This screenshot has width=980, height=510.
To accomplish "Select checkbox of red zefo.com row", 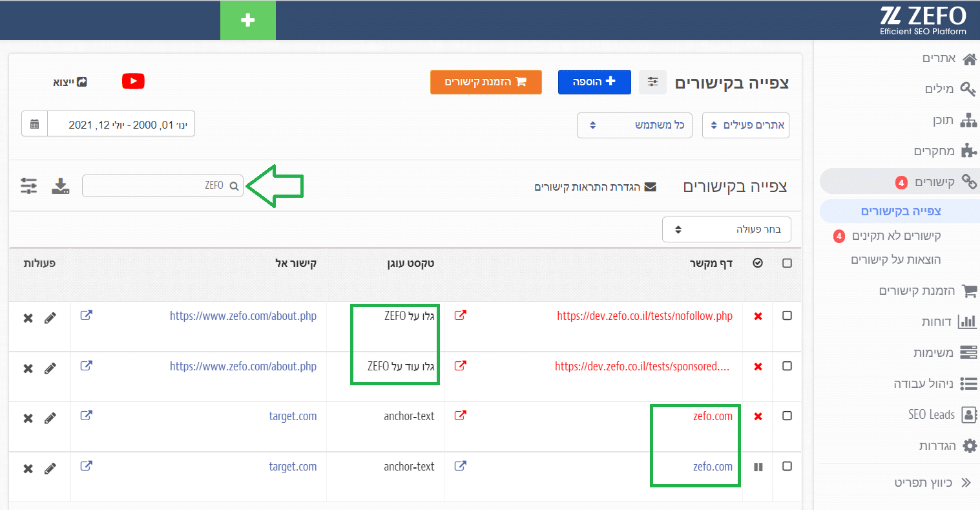I will 787,416.
